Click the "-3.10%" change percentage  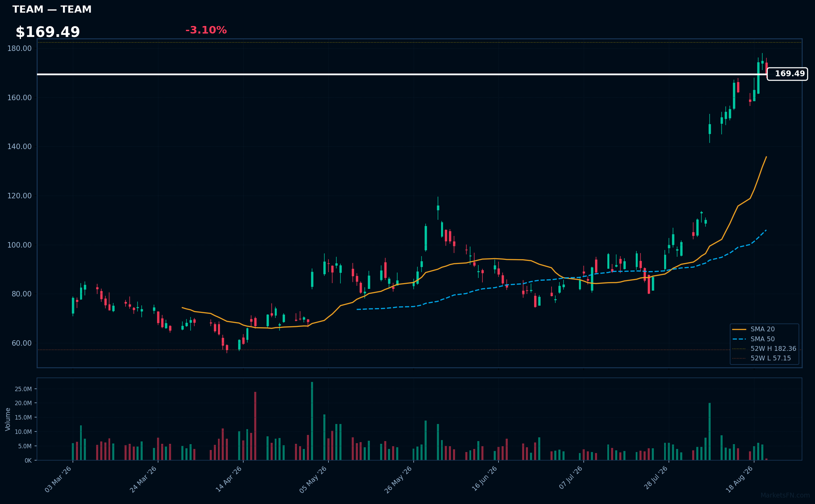[206, 30]
